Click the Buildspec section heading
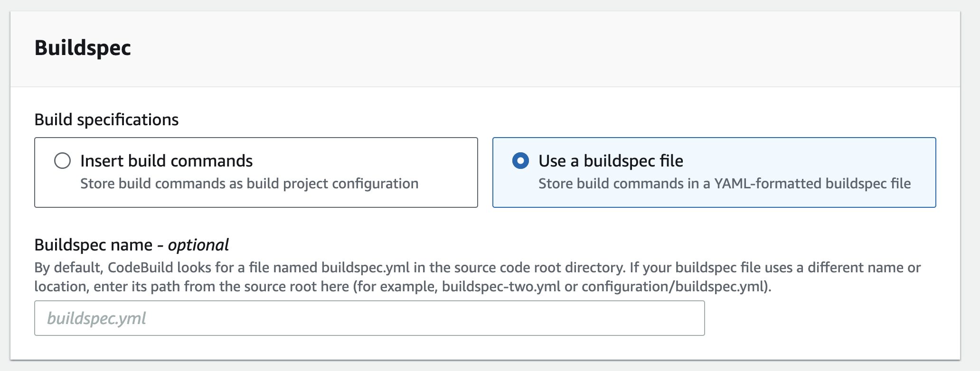Viewport: 980px width, 371px height. (83, 48)
